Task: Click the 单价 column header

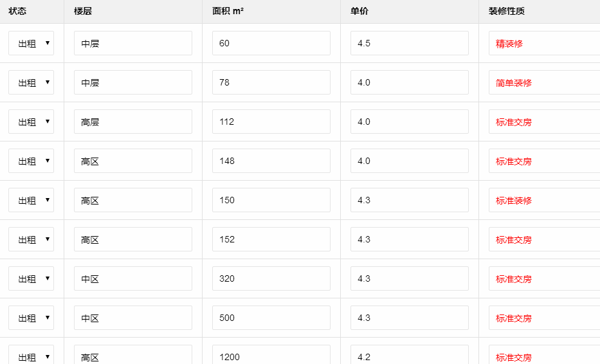Action: pos(359,12)
